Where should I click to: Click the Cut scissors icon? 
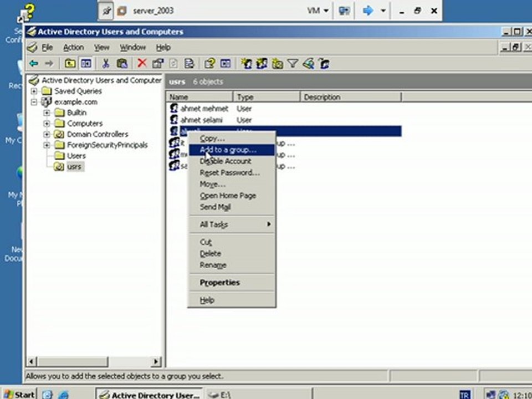[x=105, y=63]
